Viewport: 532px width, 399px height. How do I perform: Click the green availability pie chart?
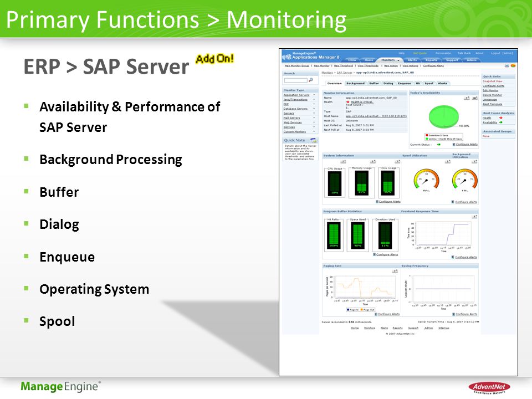coord(443,116)
